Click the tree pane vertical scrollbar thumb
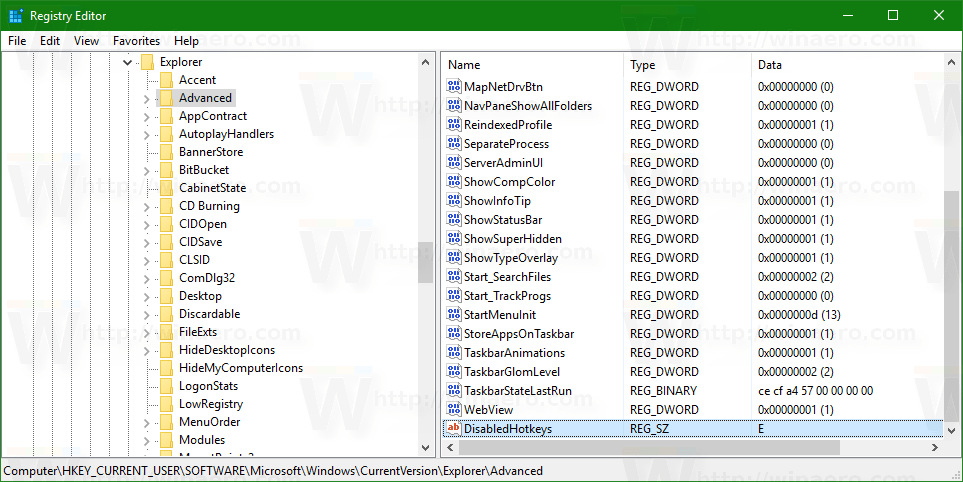963x482 pixels. [425, 263]
